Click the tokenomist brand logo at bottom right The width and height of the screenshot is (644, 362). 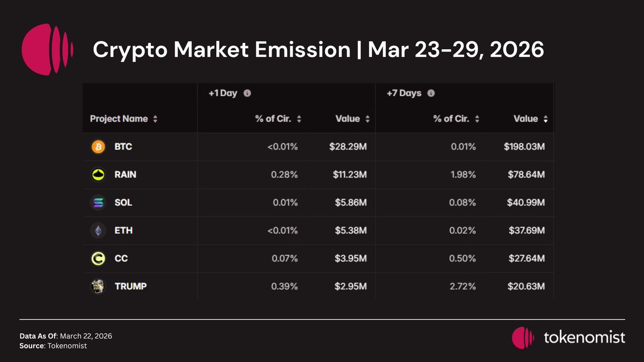[x=568, y=337]
